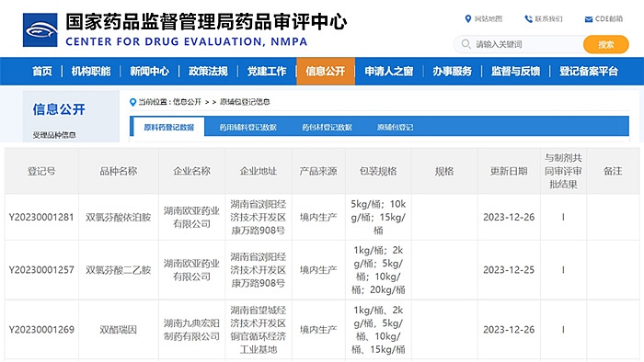Switch to 药用辅料登记数据 tab
The image size is (644, 362).
[x=247, y=128]
